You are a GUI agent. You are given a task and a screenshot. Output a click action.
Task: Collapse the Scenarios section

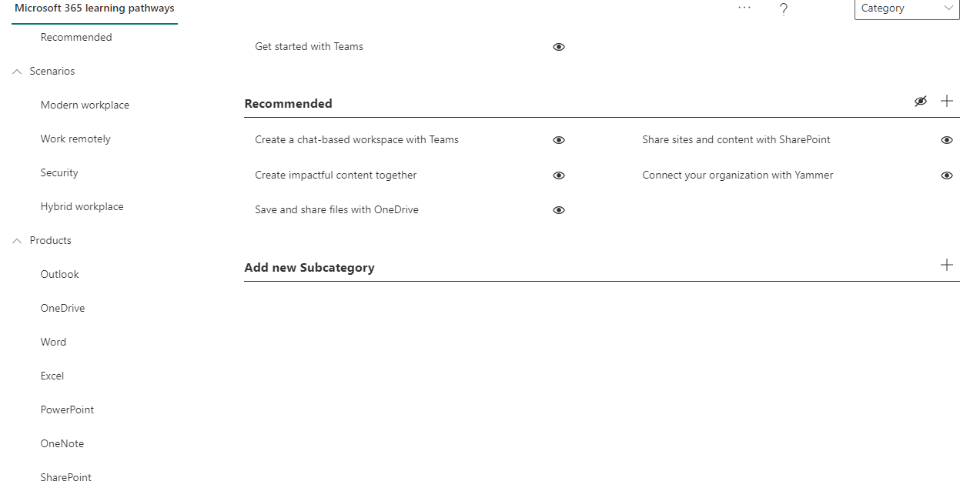17,71
